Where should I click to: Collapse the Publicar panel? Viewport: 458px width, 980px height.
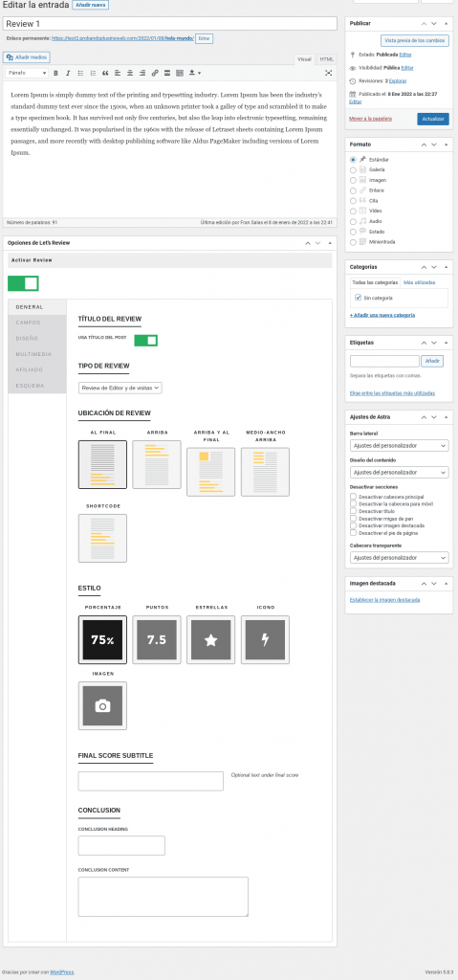[446, 23]
